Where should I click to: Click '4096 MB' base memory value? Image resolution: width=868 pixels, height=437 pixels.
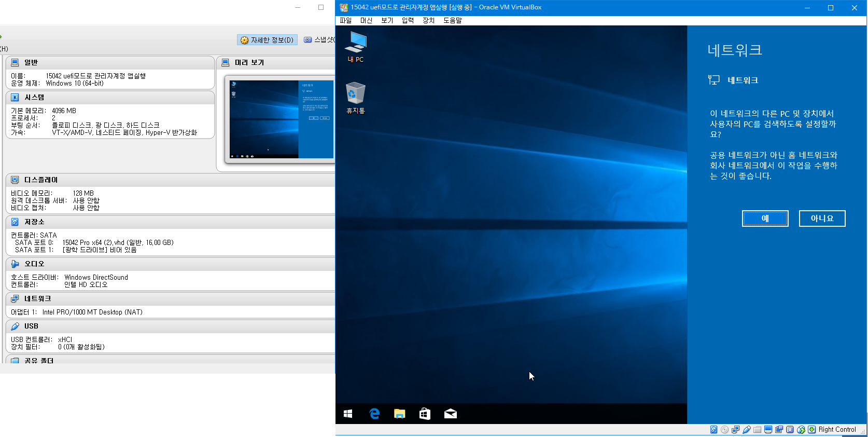[64, 111]
